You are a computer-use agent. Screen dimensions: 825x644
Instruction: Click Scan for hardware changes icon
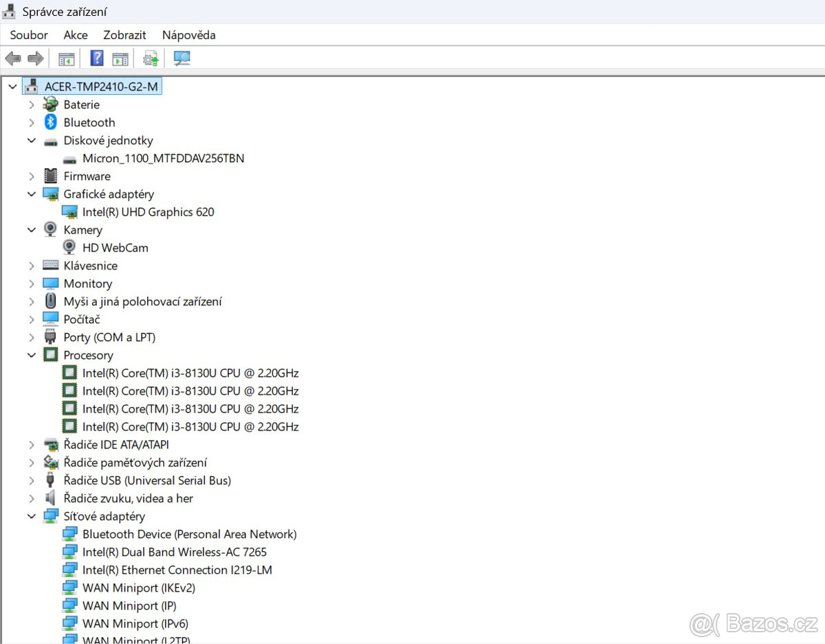pyautogui.click(x=181, y=58)
